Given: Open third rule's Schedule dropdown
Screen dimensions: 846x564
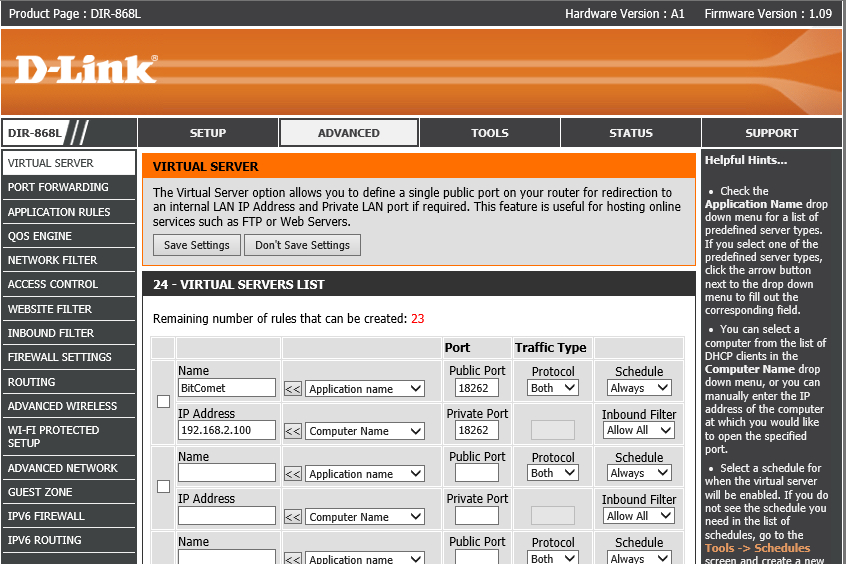Looking at the screenshot, I should pyautogui.click(x=639, y=558).
